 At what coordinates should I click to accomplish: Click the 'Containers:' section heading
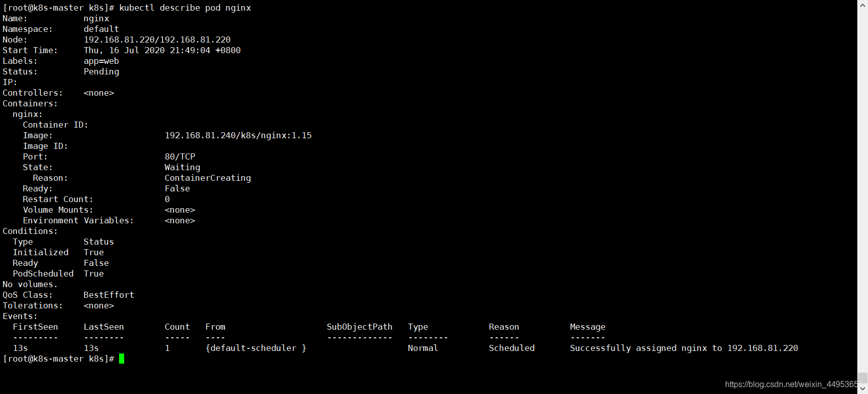[30, 103]
